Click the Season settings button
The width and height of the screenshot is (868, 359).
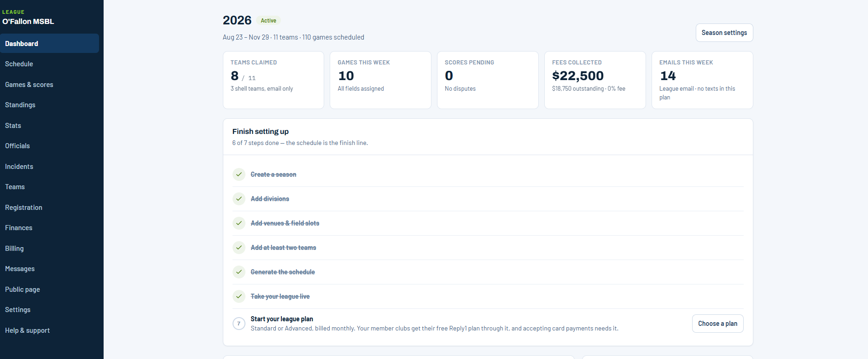pyautogui.click(x=724, y=33)
